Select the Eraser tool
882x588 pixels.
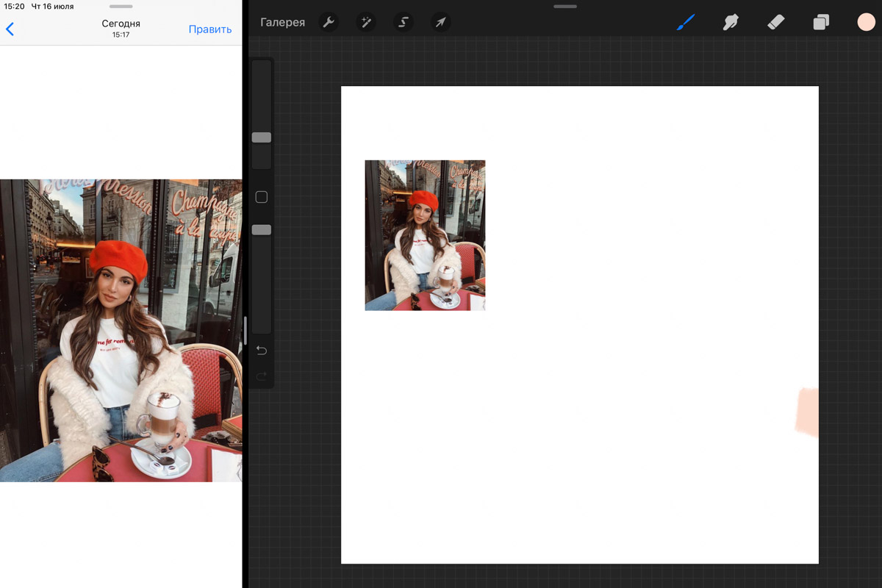[776, 22]
